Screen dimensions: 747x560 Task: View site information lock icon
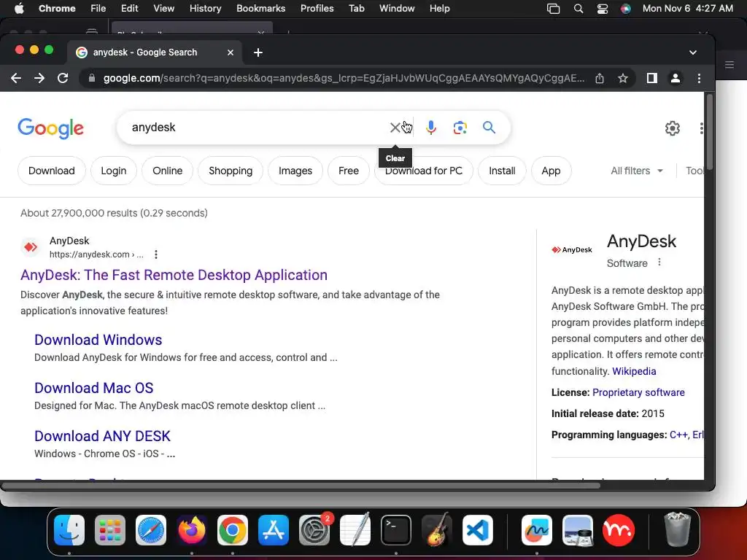point(91,78)
